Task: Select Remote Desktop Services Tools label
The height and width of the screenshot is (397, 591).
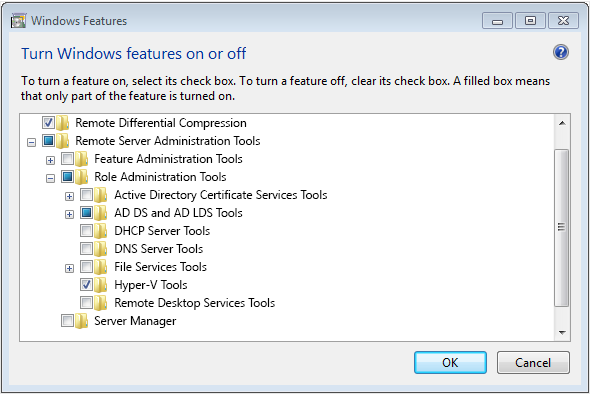Action: (194, 303)
